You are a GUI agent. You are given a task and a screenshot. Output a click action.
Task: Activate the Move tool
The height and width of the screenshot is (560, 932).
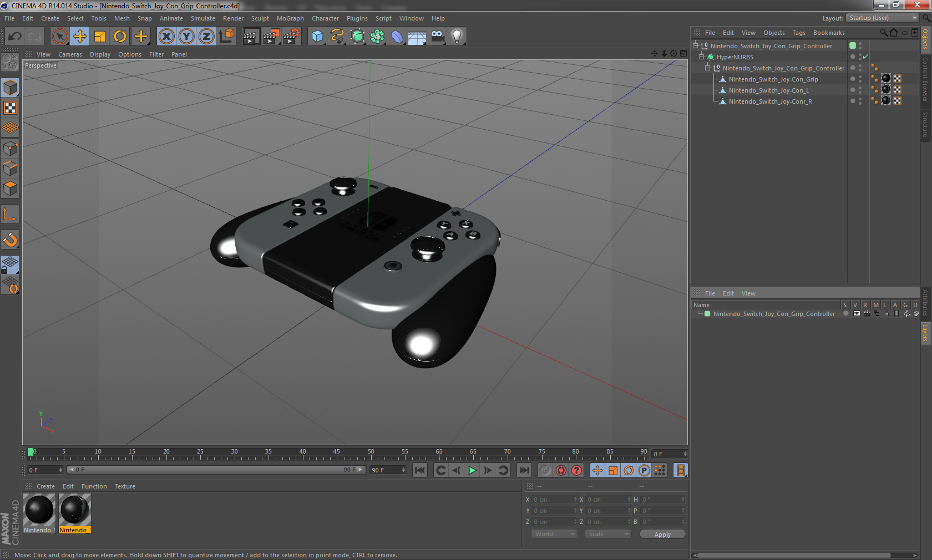[80, 37]
